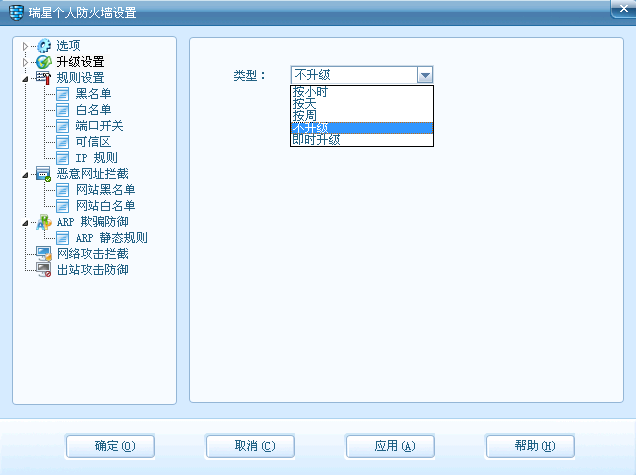
Task: Choose 按小时 from the dropdown list
Action: tap(362, 92)
